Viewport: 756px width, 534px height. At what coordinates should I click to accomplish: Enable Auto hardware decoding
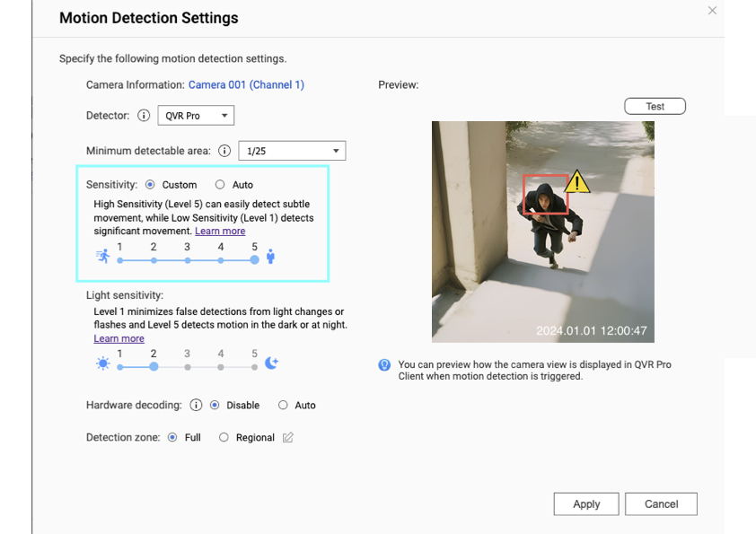[282, 405]
